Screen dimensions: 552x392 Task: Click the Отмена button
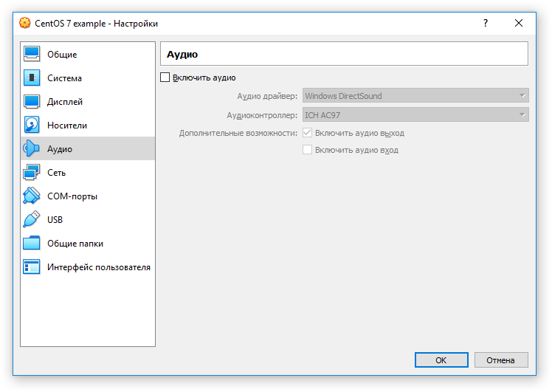[x=501, y=360]
